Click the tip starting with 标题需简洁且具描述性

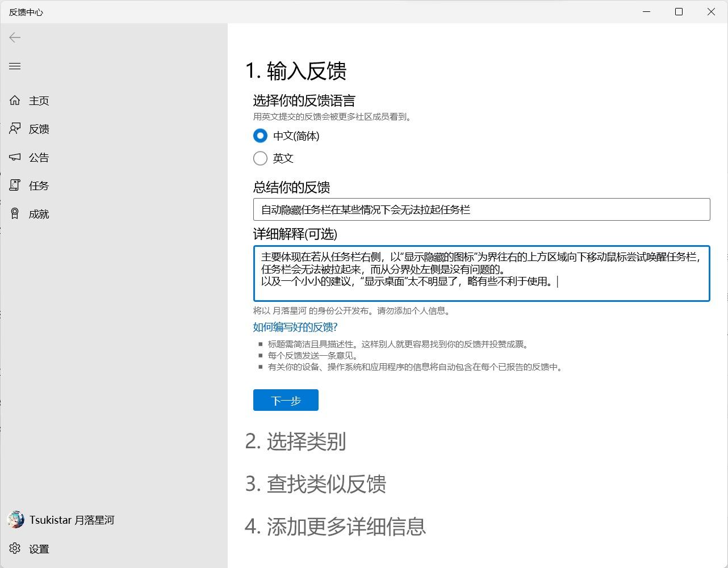pos(399,344)
